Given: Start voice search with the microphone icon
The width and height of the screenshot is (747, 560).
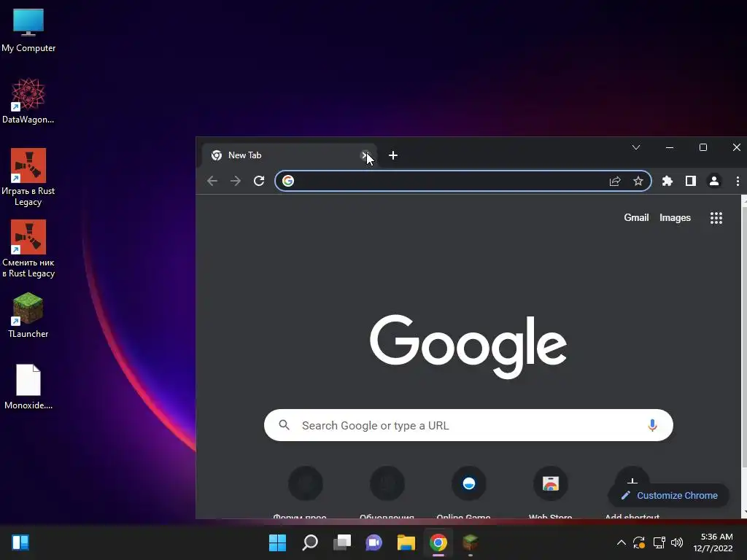Looking at the screenshot, I should click(652, 425).
